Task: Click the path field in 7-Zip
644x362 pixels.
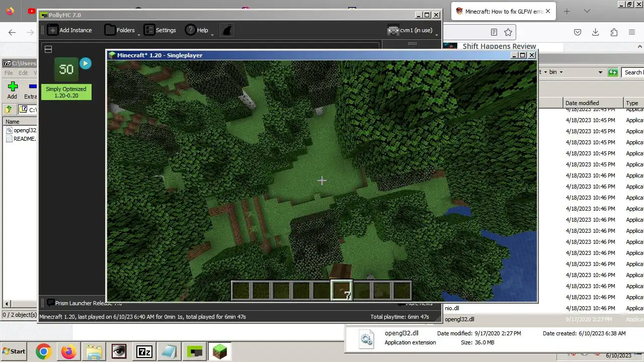Action: click(x=28, y=110)
